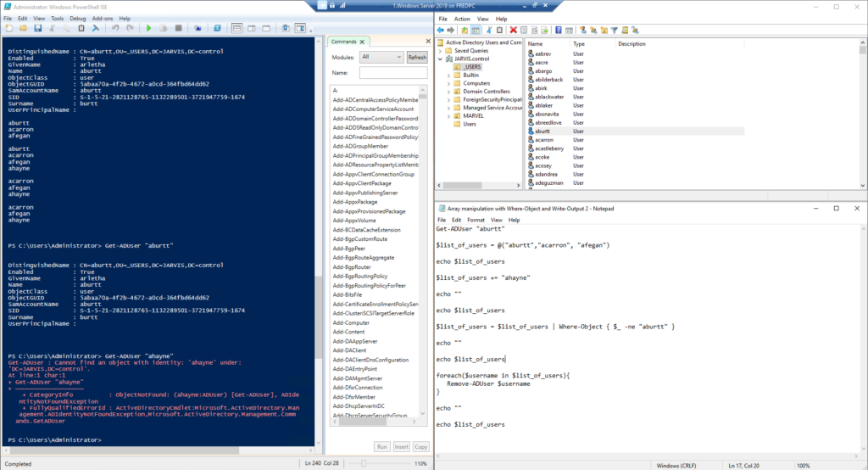Screen dimensions: 868x470
Task: Open Properties icon in ADUC toolbar
Action: (x=524, y=30)
